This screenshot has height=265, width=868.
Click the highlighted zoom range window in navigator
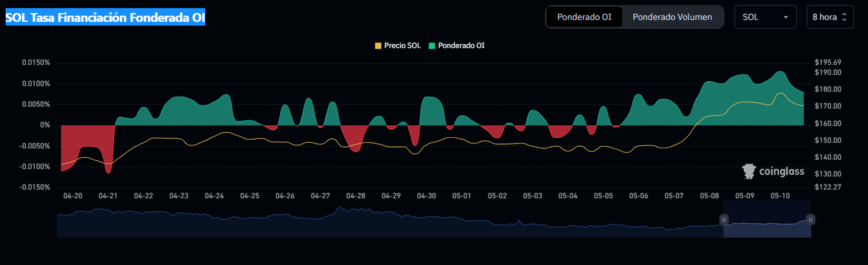[767, 219]
